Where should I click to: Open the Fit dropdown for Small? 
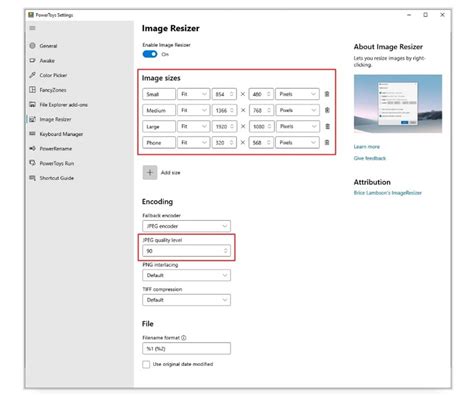pos(193,94)
